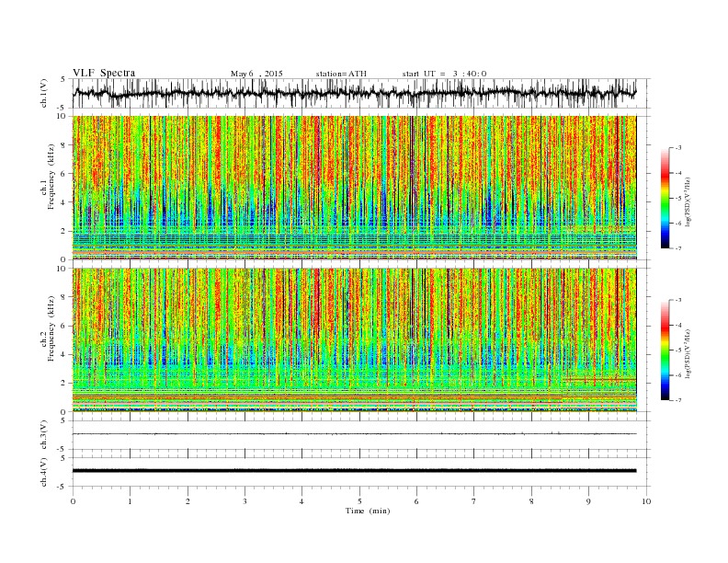Click the "Time (min)" axis label
This screenshot has width=728, height=563.
(368, 511)
